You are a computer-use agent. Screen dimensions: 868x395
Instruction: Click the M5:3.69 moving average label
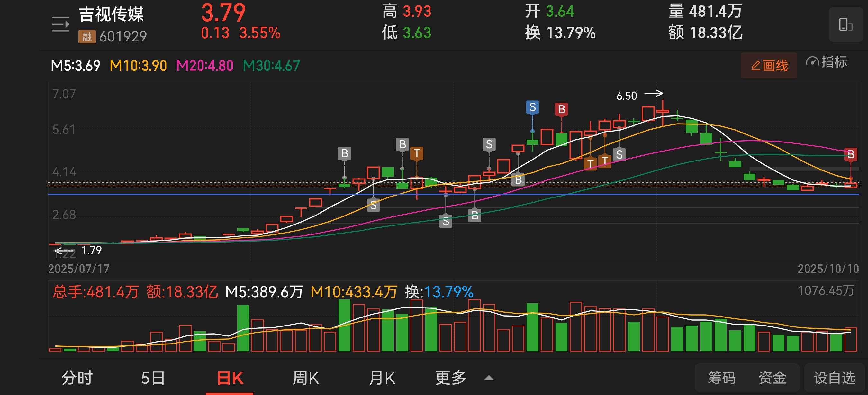point(76,65)
